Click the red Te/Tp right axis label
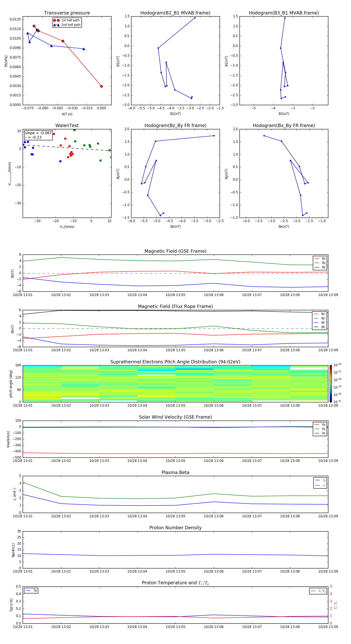351x644 pixels. [336, 605]
